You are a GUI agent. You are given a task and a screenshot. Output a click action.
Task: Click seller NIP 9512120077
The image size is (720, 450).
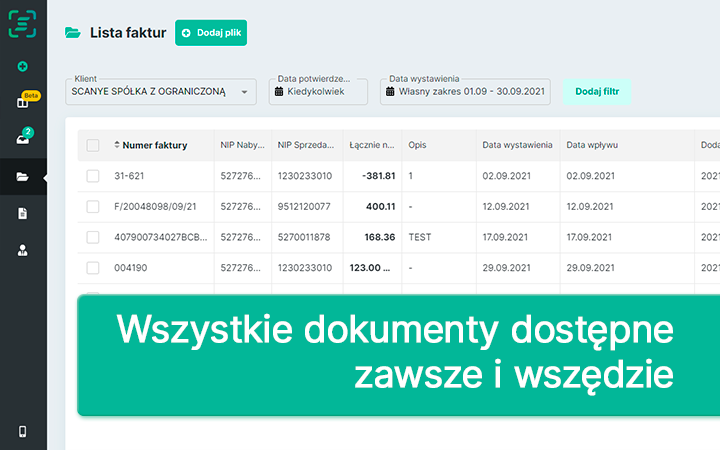coord(304,207)
